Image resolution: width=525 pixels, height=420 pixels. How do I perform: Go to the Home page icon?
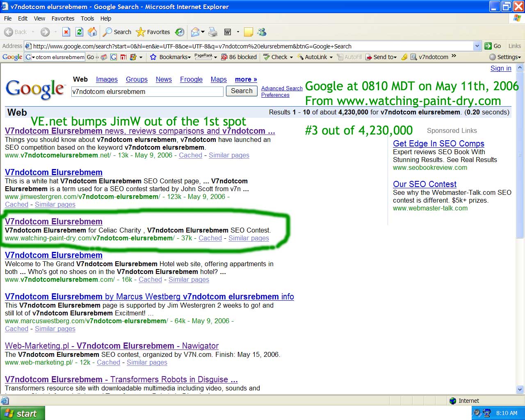93,32
